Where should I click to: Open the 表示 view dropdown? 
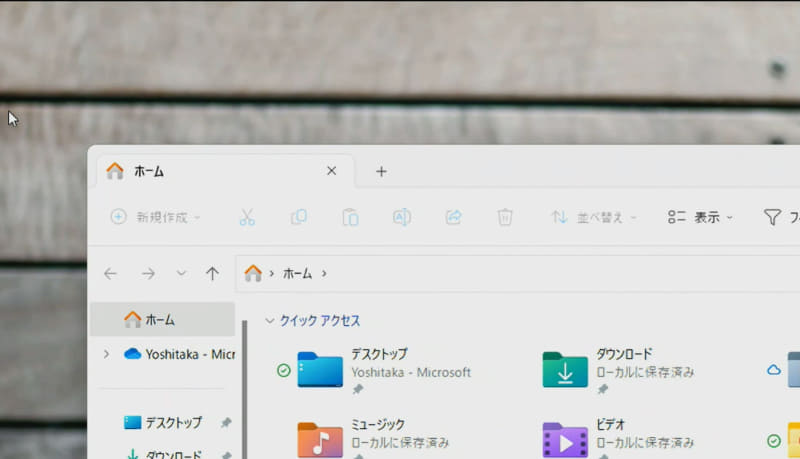tap(701, 217)
